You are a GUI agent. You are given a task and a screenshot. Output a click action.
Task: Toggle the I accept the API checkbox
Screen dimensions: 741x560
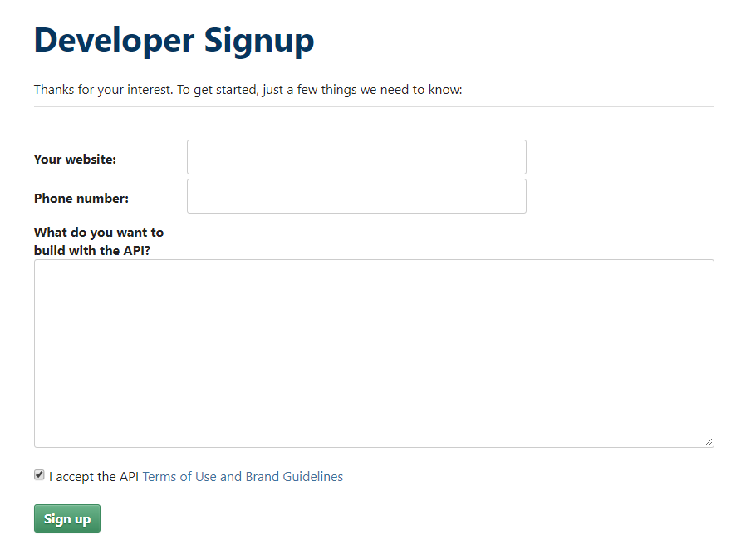click(x=39, y=475)
